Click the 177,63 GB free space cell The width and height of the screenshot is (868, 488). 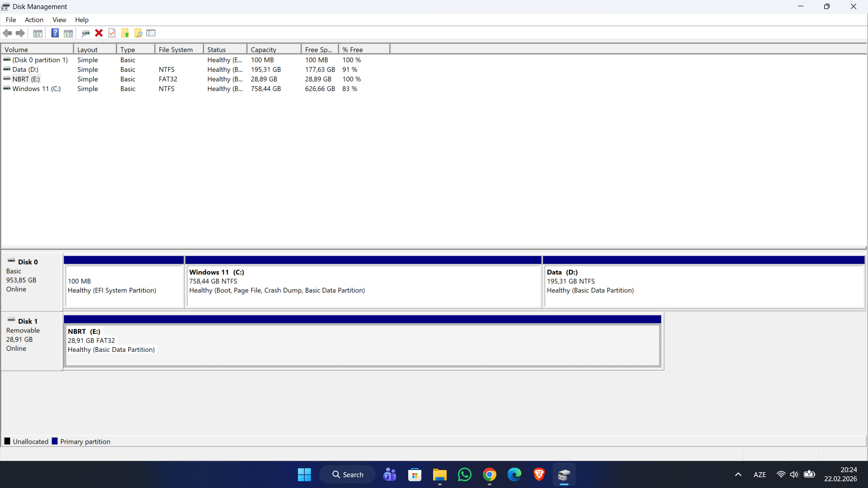320,70
